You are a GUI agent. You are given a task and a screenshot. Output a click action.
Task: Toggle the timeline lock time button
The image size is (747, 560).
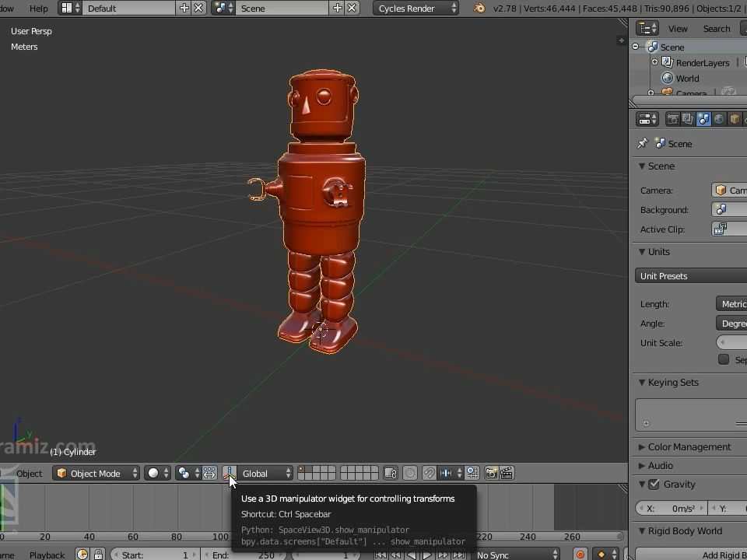[98, 555]
